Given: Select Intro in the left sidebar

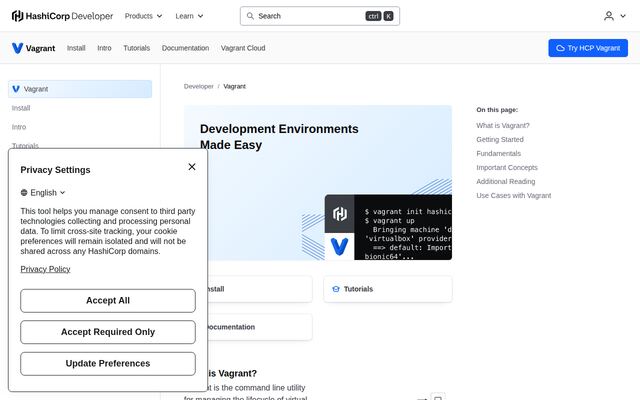Looking at the screenshot, I should [x=19, y=127].
